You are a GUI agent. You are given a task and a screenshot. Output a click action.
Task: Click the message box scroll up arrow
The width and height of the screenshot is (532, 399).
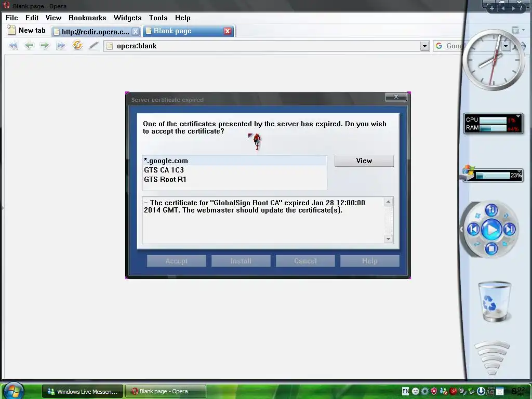(389, 202)
